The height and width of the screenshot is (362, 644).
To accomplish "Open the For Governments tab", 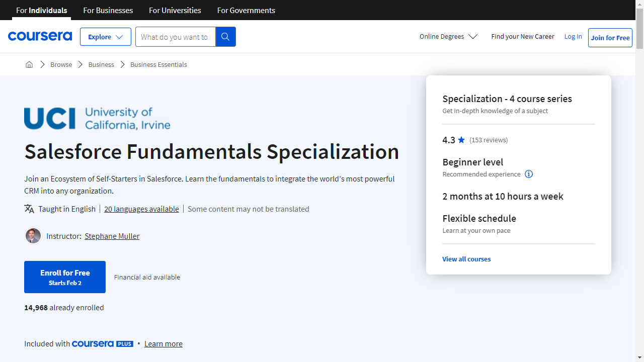I will (x=246, y=10).
